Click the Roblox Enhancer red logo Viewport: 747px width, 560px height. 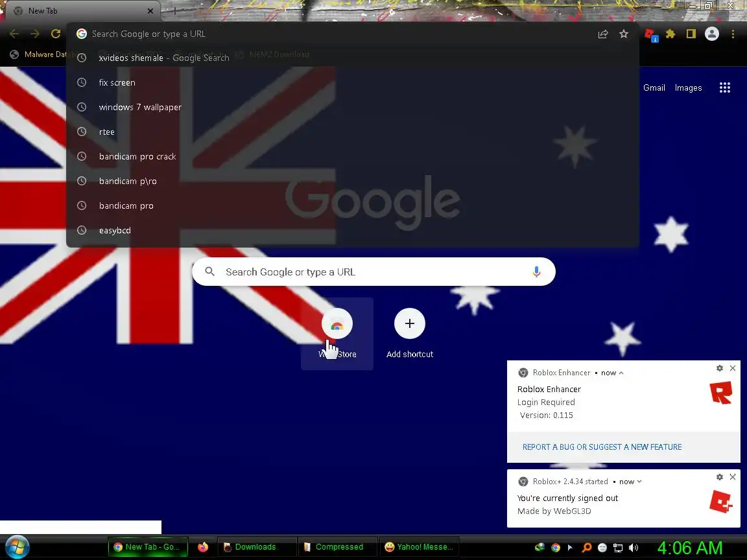[x=721, y=393]
